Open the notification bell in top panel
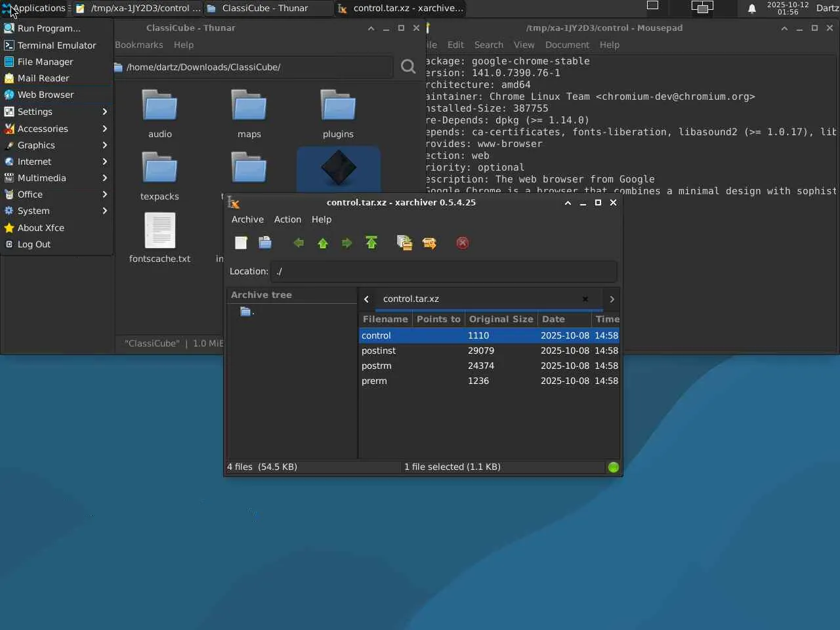The width and height of the screenshot is (840, 630). [752, 9]
